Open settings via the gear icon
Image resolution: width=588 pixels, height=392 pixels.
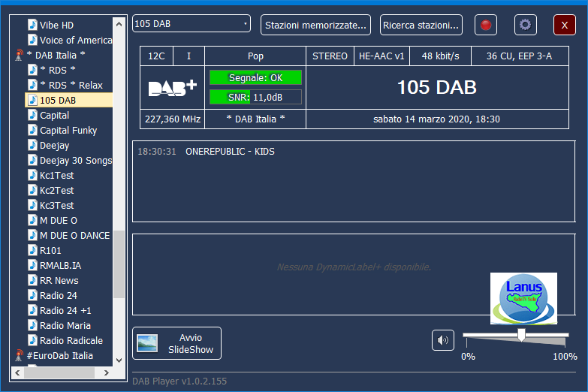coord(525,25)
